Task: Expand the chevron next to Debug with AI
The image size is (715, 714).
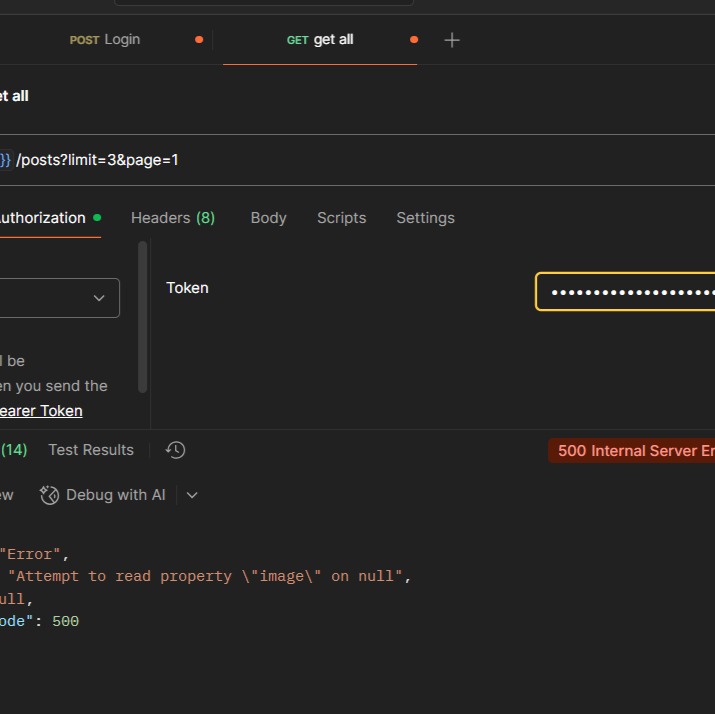Action: tap(192, 495)
